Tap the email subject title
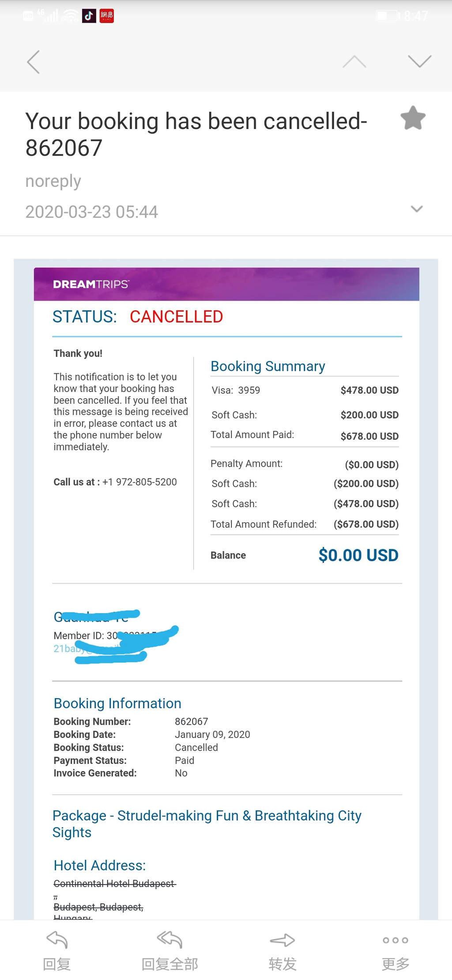452x980 pixels. [x=196, y=134]
